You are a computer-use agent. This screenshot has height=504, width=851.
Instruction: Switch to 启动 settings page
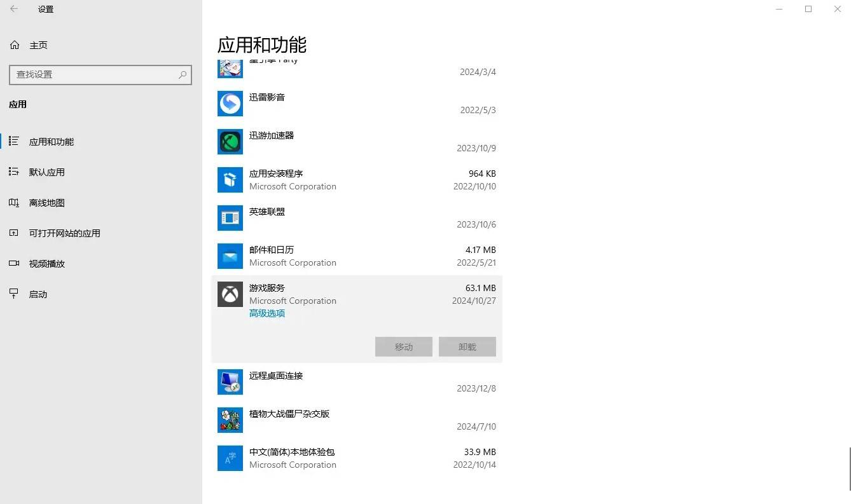(101, 294)
